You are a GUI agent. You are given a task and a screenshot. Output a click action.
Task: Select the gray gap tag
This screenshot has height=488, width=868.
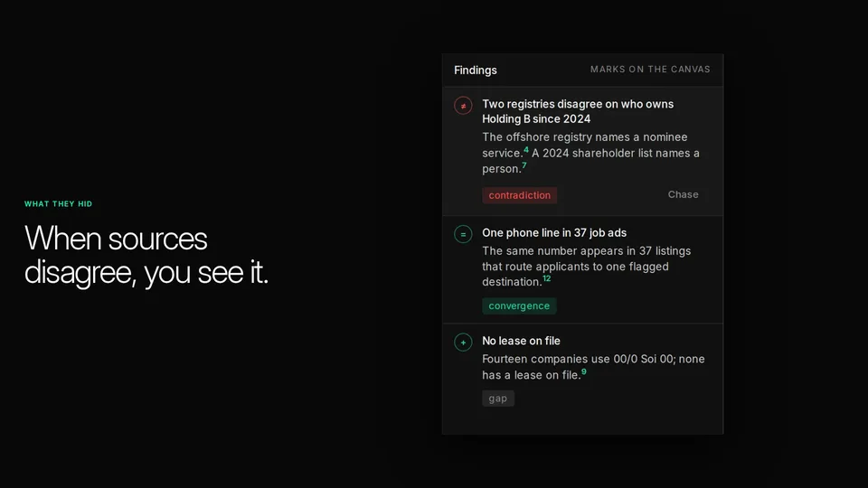point(497,398)
